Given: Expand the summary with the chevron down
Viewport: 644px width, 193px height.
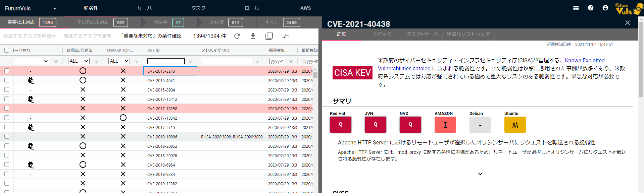Looking at the screenshot, I should pyautogui.click(x=480, y=174).
